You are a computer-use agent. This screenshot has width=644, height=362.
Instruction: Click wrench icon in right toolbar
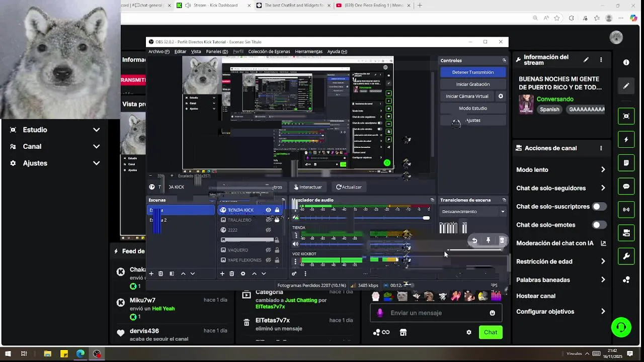[626, 256]
